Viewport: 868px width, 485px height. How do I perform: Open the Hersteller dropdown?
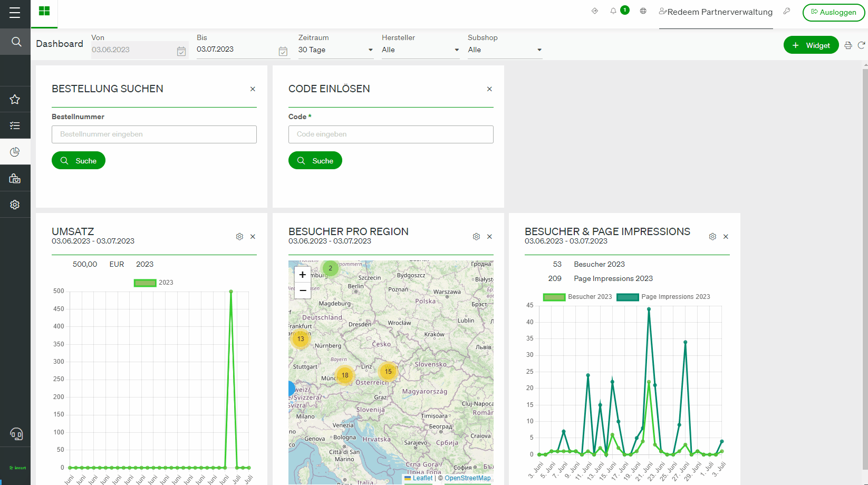point(421,50)
